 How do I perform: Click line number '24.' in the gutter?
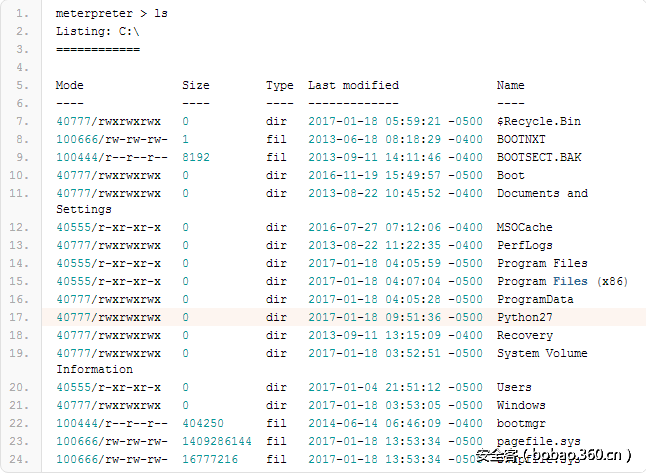pos(19,459)
